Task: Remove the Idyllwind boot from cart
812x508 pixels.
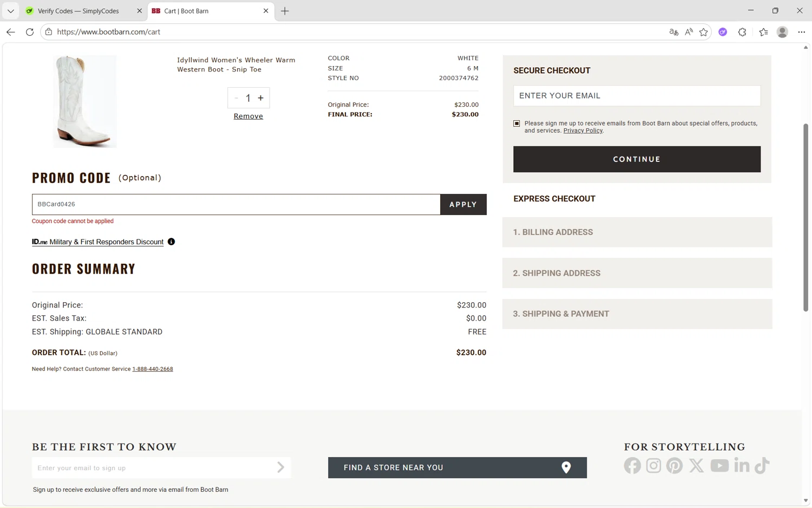Action: (248, 116)
